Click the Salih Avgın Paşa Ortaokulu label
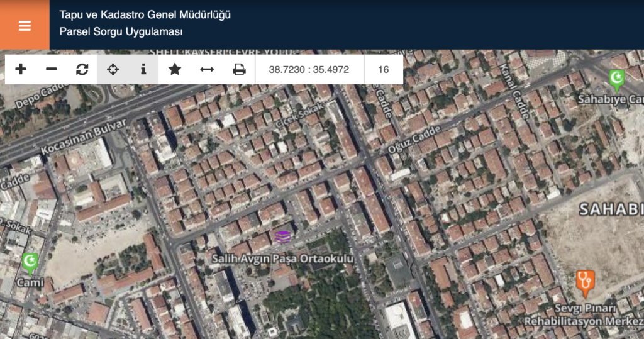Viewport: 644px width, 339px height. tap(282, 259)
